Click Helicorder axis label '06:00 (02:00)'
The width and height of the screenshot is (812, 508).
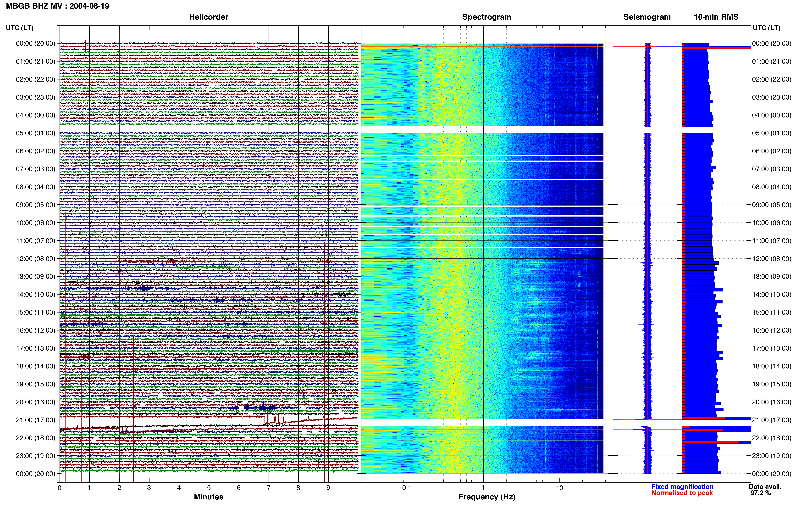click(x=36, y=151)
